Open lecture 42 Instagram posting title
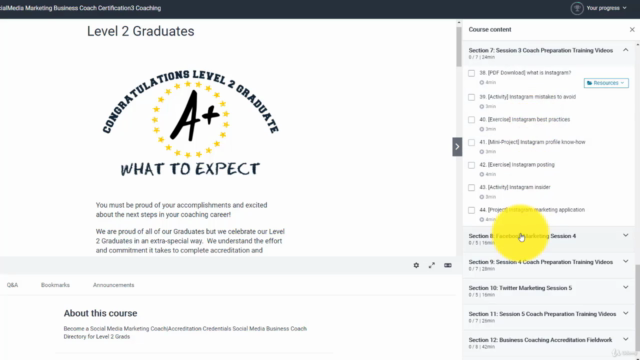Viewport: 640px width, 360px height. tap(517, 164)
